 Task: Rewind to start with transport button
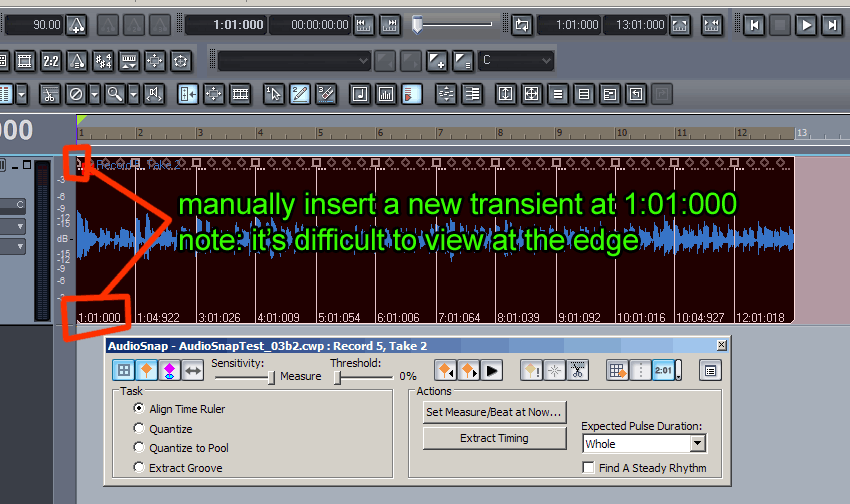coord(755,25)
